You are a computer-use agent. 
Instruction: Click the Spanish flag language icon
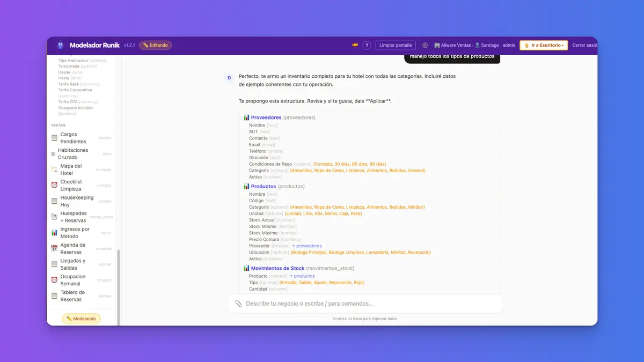(x=355, y=45)
